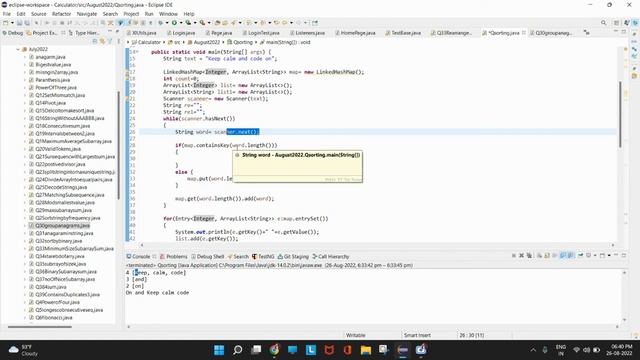
Task: Click August2022 in editor breadcrumb
Action: point(204,42)
